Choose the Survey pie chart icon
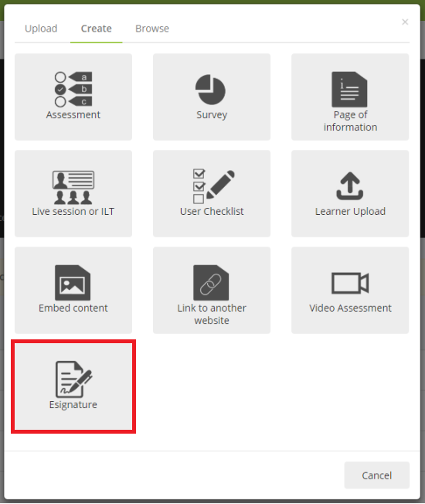 click(x=210, y=90)
